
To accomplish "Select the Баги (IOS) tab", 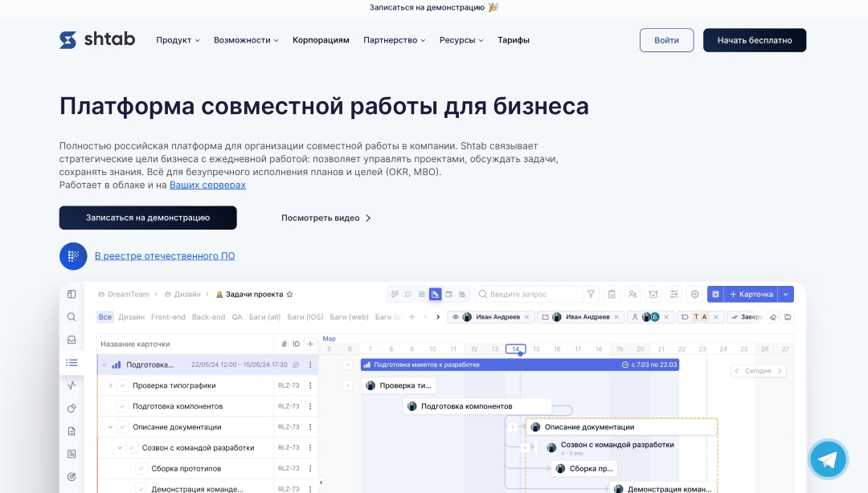I will point(305,317).
